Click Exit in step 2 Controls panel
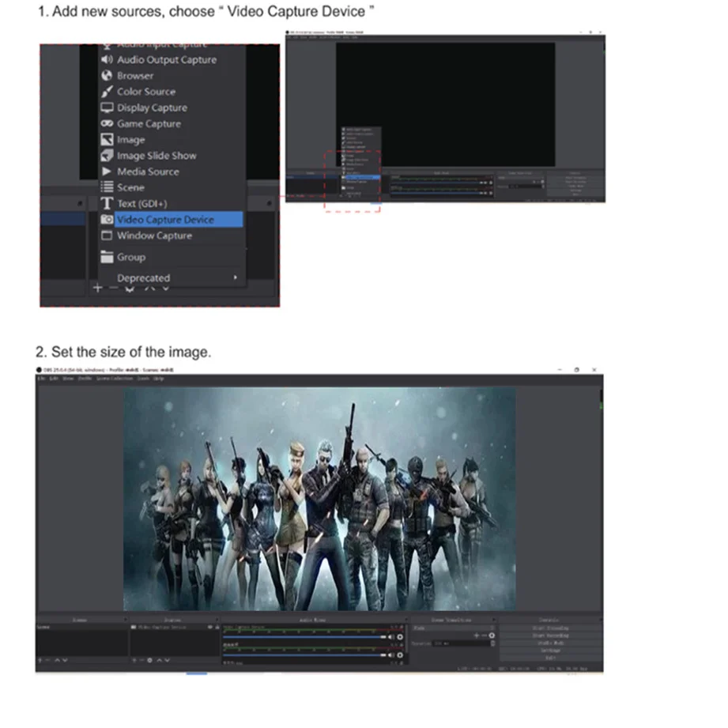The image size is (728, 728). [x=551, y=658]
